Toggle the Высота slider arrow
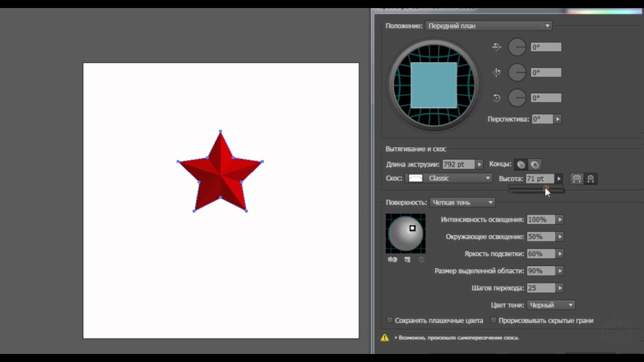The image size is (644, 362). pos(559,178)
